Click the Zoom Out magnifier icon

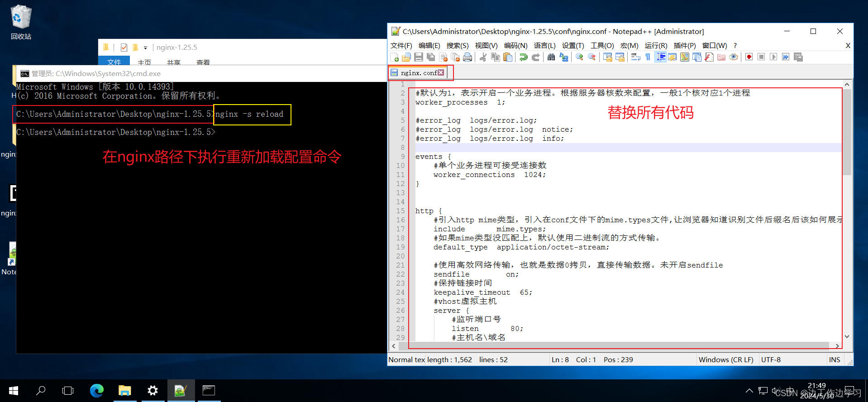(x=591, y=57)
